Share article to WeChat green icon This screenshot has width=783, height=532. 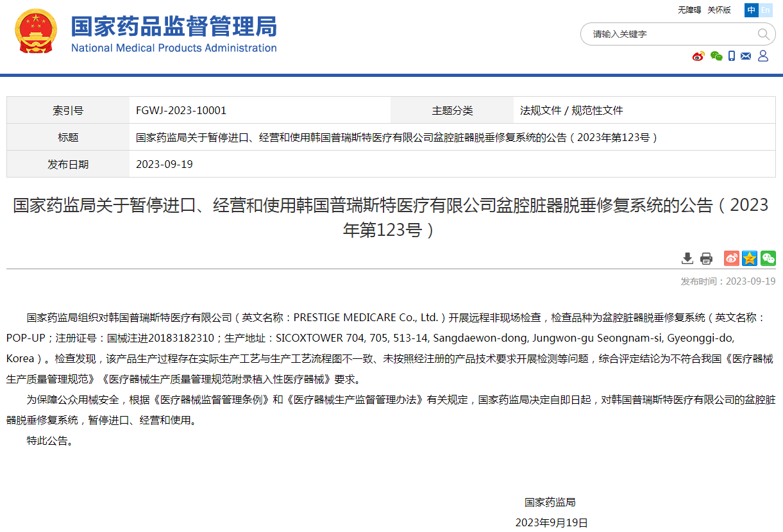[768, 258]
